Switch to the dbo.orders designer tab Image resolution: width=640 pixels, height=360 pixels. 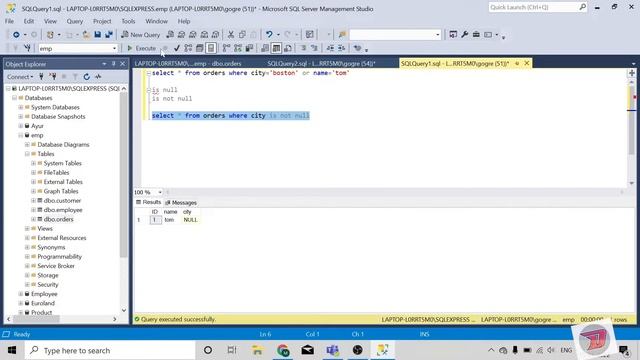click(x=188, y=63)
